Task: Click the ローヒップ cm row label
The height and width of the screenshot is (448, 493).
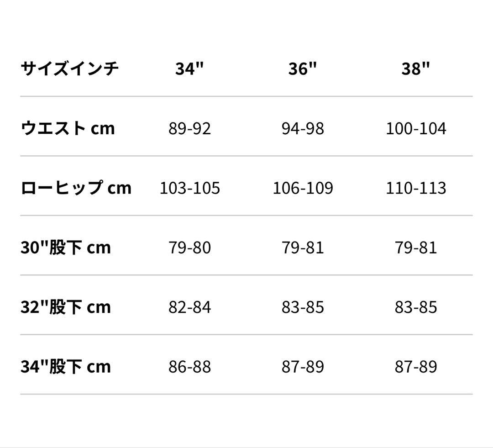Action: pyautogui.click(x=76, y=188)
